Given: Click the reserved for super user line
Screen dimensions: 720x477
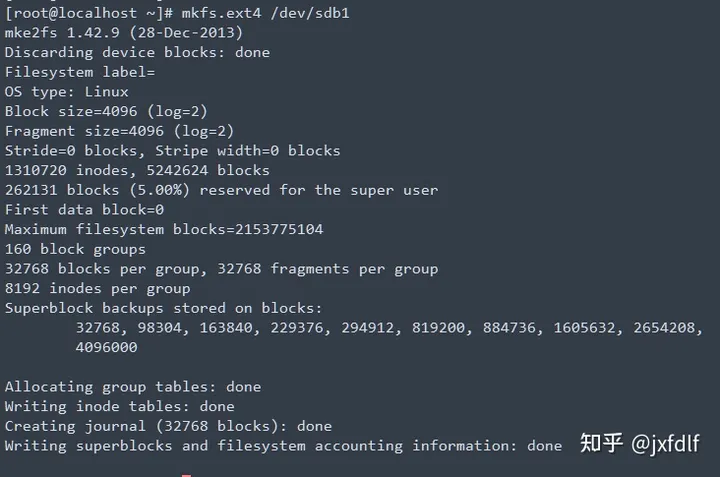Looking at the screenshot, I should pos(221,190).
